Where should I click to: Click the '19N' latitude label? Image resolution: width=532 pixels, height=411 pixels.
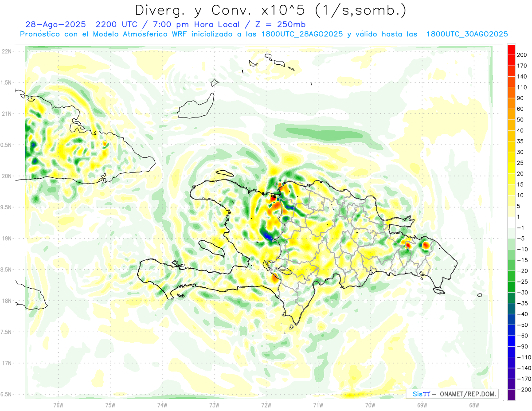pos(7,239)
